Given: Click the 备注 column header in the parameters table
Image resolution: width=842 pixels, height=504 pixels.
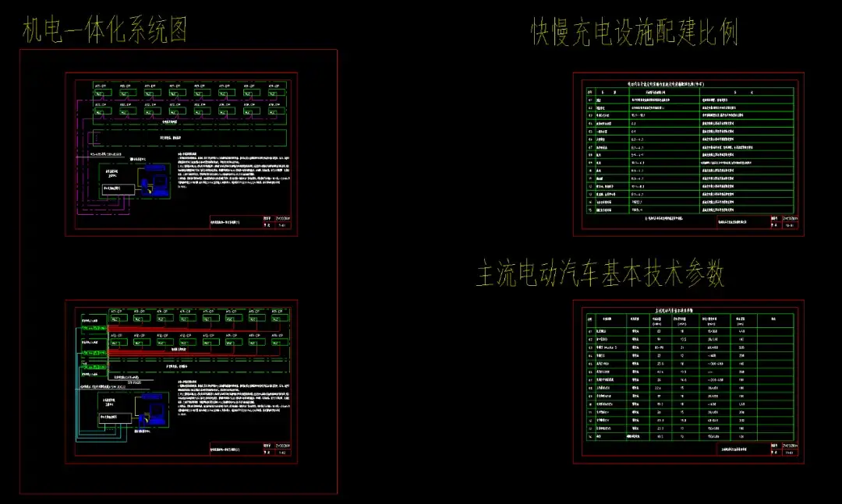Looking at the screenshot, I should (773, 319).
